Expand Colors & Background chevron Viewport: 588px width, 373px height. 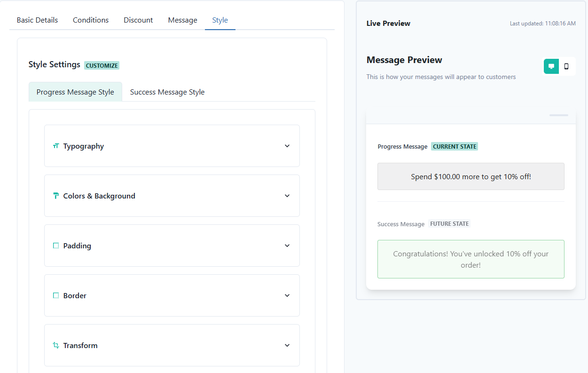click(x=287, y=196)
